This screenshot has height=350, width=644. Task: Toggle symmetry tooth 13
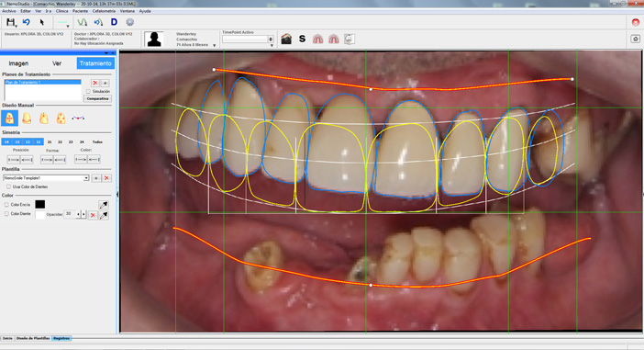point(17,141)
